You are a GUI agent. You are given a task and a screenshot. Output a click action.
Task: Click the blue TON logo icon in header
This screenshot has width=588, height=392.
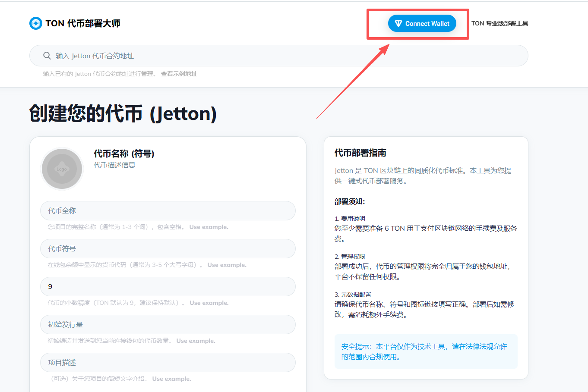(x=35, y=23)
